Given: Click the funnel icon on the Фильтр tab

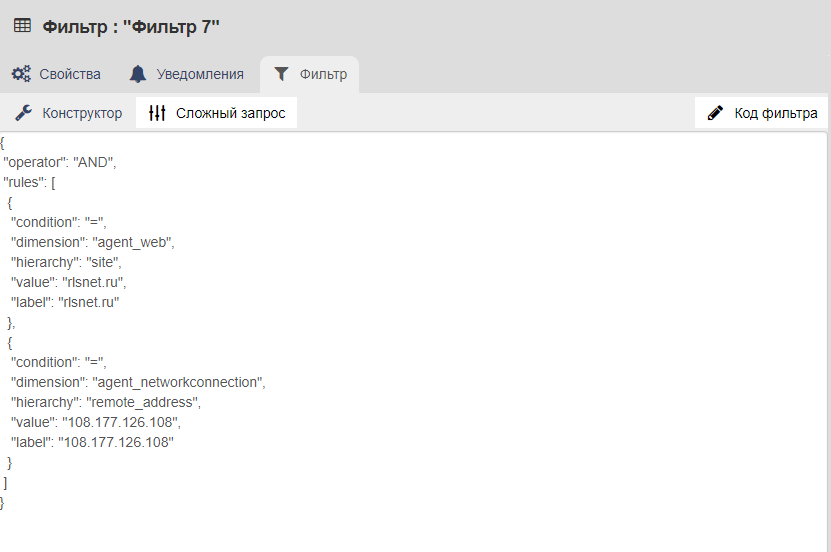Looking at the screenshot, I should coord(281,74).
